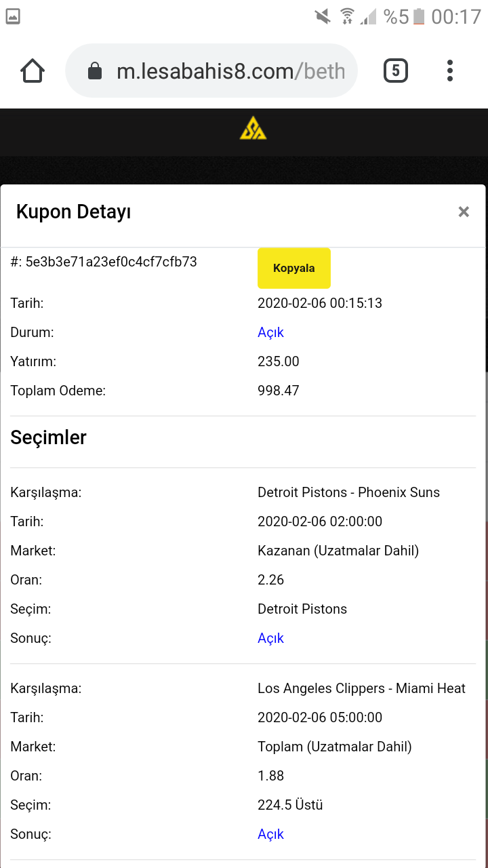Select the Seçimler heading
Viewport: 488px width, 868px height.
pos(48,437)
